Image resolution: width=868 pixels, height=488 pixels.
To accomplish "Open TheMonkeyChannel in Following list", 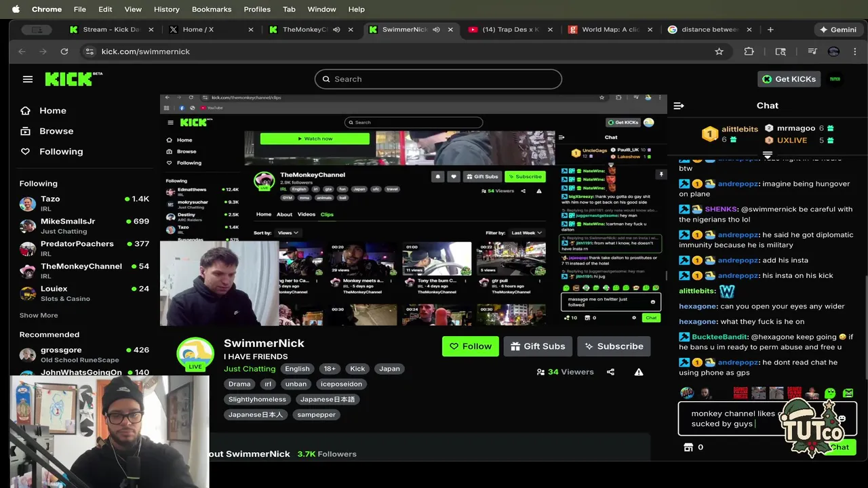I will (x=84, y=271).
